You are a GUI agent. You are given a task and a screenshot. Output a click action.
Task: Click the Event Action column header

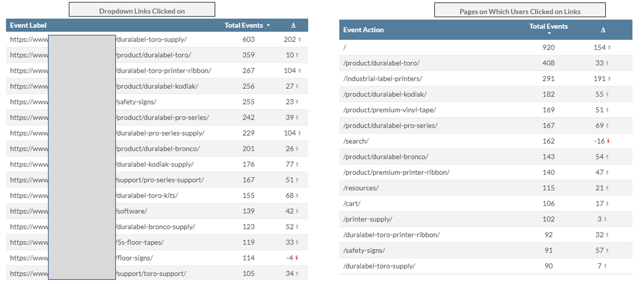click(x=363, y=30)
